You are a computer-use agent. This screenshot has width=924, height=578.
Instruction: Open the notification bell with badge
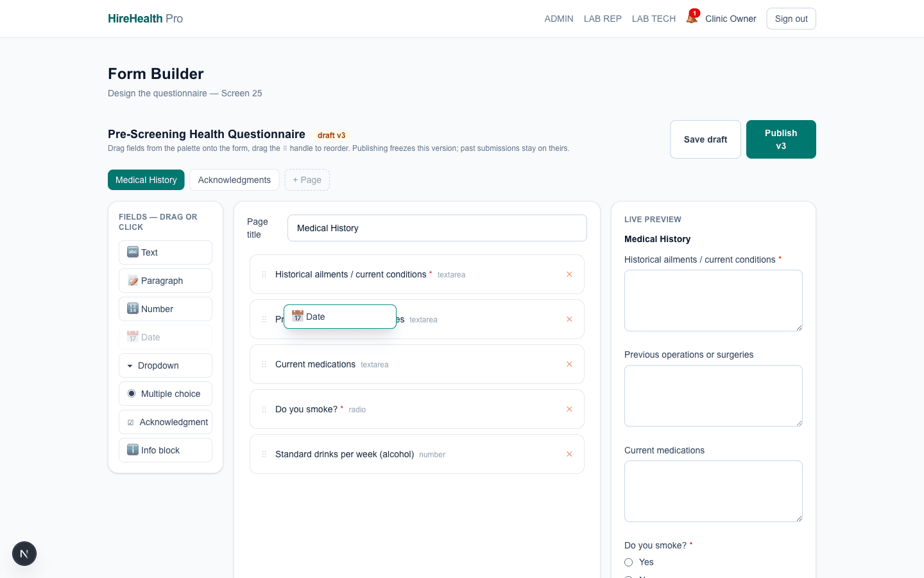point(692,18)
